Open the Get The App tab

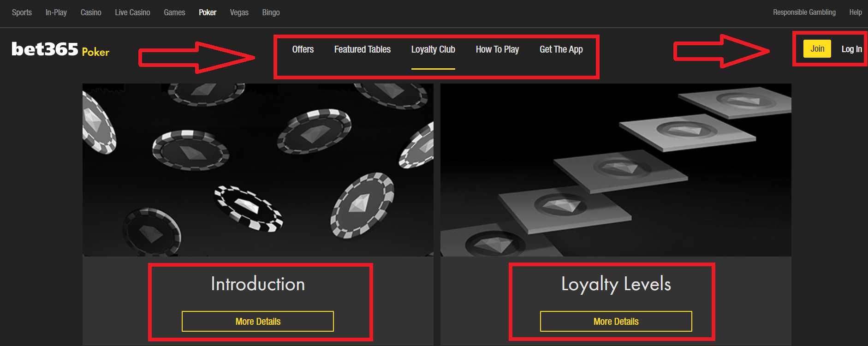[561, 49]
